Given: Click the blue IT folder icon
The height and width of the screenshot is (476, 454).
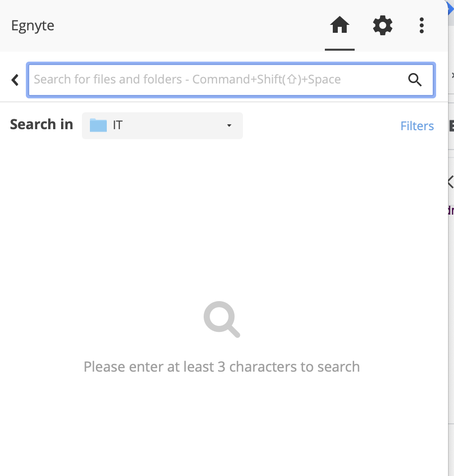Looking at the screenshot, I should 98,125.
